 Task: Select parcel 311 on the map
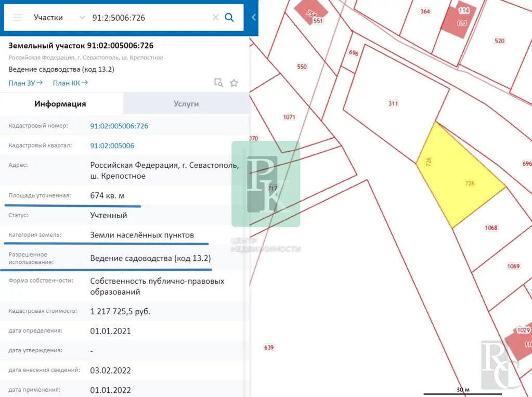(393, 103)
